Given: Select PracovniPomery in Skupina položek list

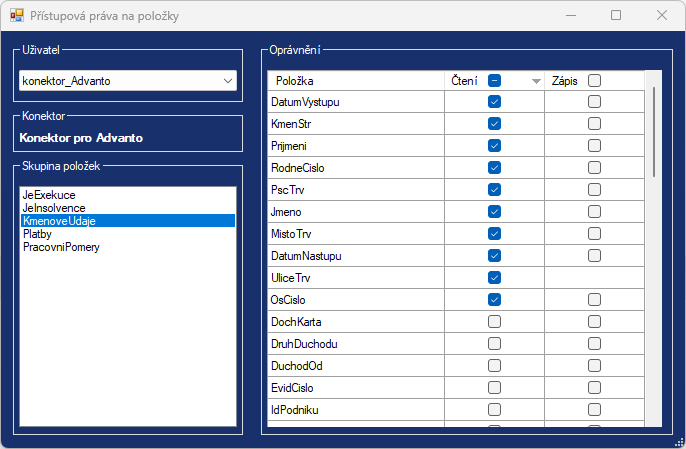Looking at the screenshot, I should coord(128,247).
